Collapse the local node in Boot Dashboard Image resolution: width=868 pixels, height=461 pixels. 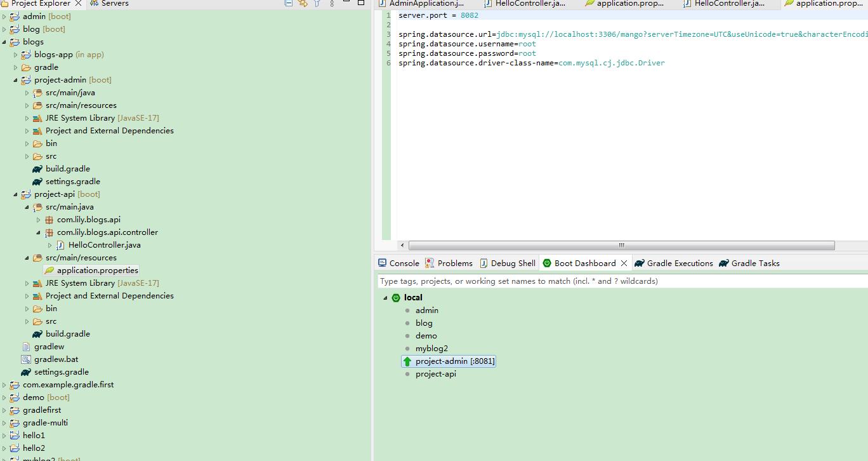[385, 298]
